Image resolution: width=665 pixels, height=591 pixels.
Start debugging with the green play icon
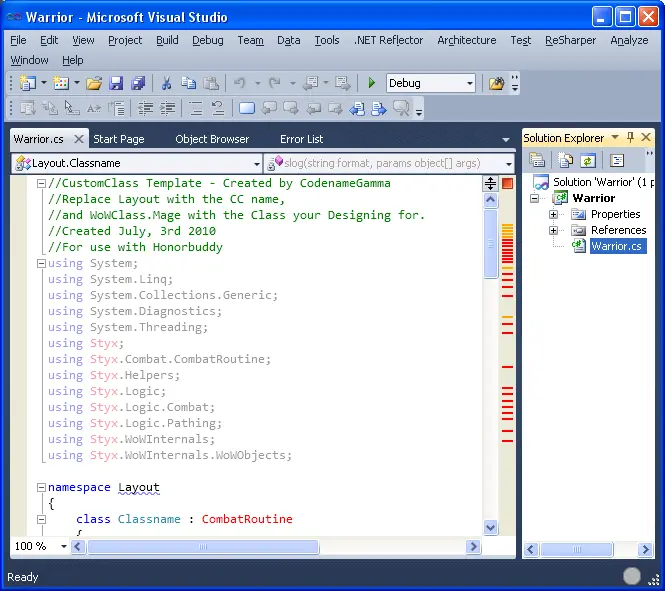point(372,83)
